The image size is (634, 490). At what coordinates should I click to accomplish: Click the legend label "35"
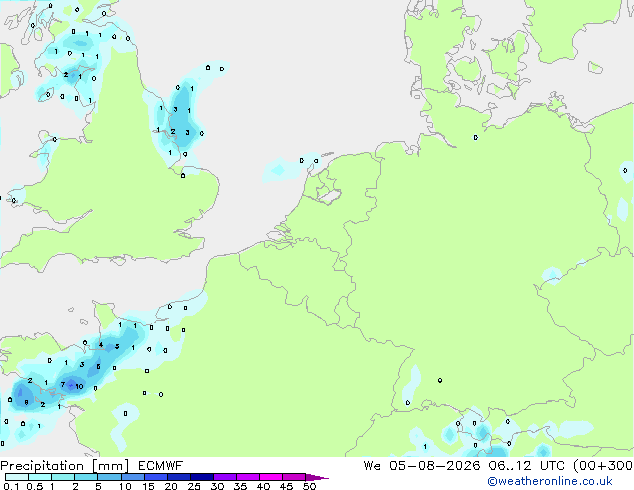240,486
